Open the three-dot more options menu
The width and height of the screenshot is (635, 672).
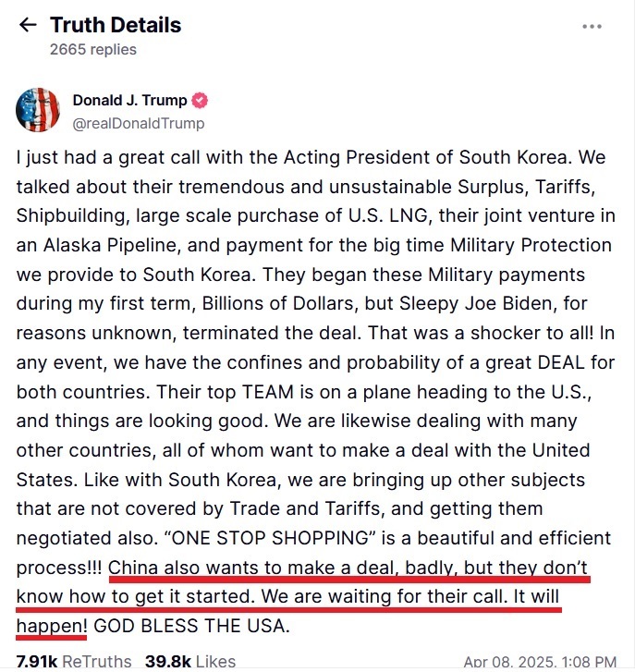click(592, 27)
